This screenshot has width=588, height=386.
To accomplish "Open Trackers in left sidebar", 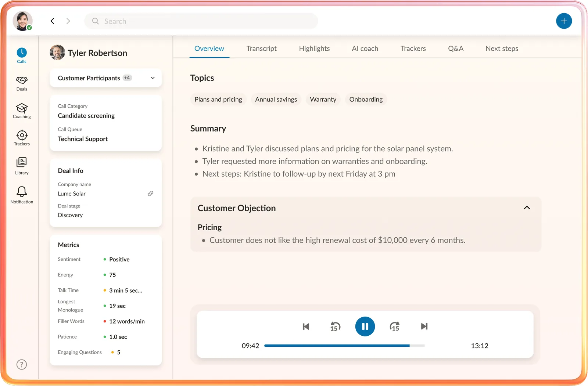I will 22,138.
